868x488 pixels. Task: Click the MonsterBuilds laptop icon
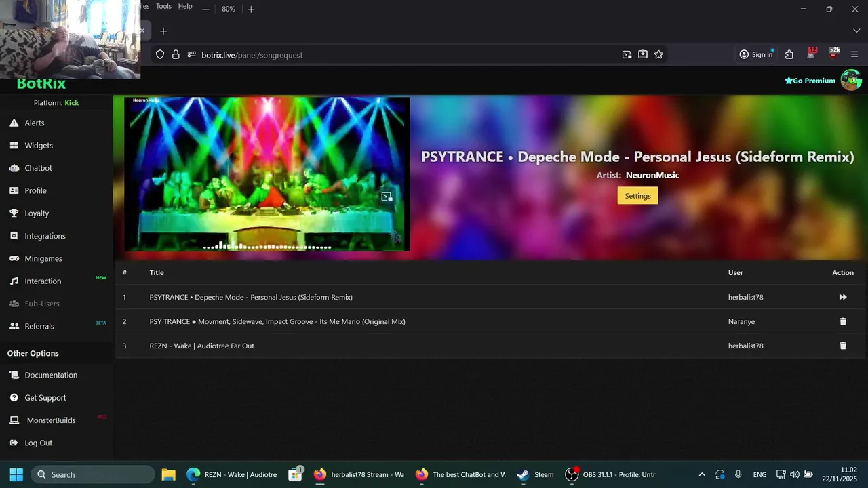point(14,420)
